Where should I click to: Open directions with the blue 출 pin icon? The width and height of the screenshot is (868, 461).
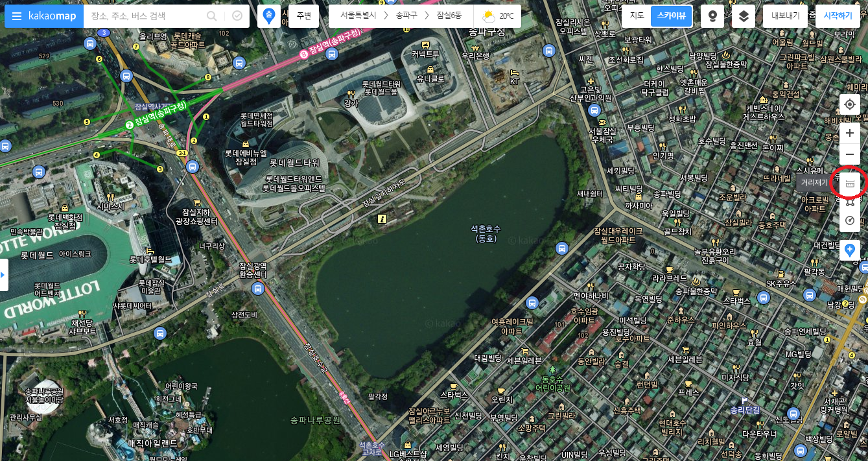[269, 16]
